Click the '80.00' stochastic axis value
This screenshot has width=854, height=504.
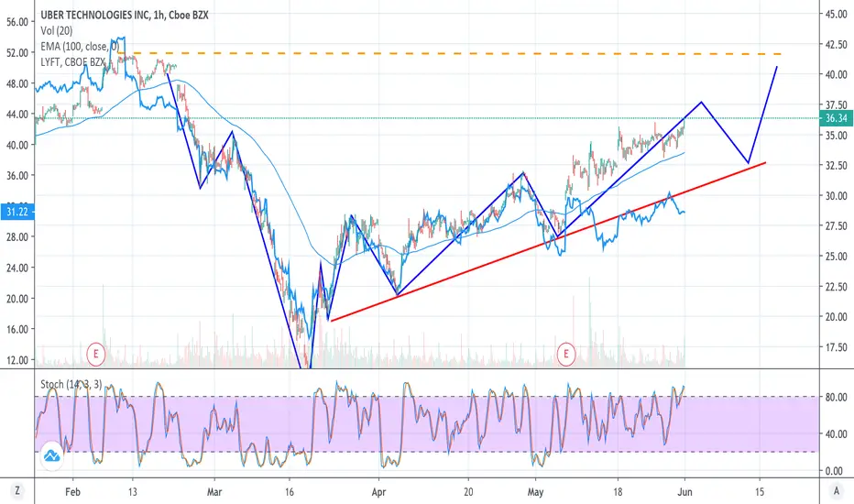tap(836, 397)
